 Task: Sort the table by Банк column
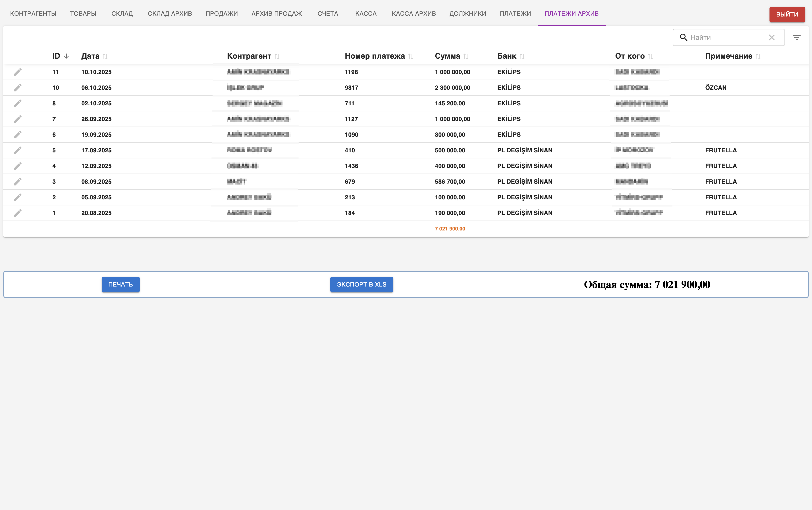tap(522, 56)
